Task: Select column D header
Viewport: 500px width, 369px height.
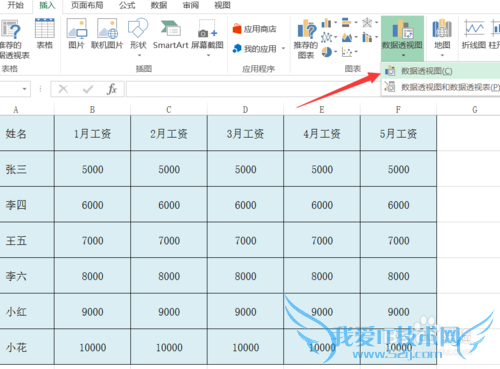Action: tap(245, 110)
